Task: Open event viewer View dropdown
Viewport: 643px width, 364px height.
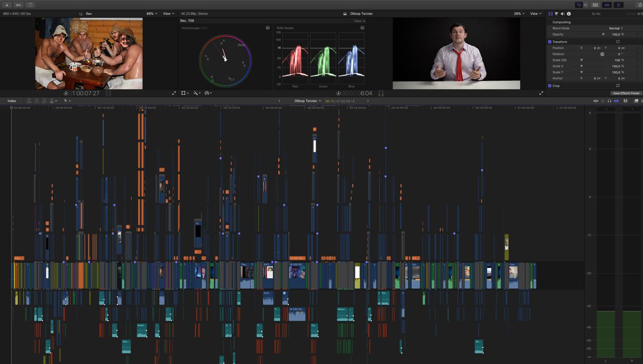Action: click(168, 14)
